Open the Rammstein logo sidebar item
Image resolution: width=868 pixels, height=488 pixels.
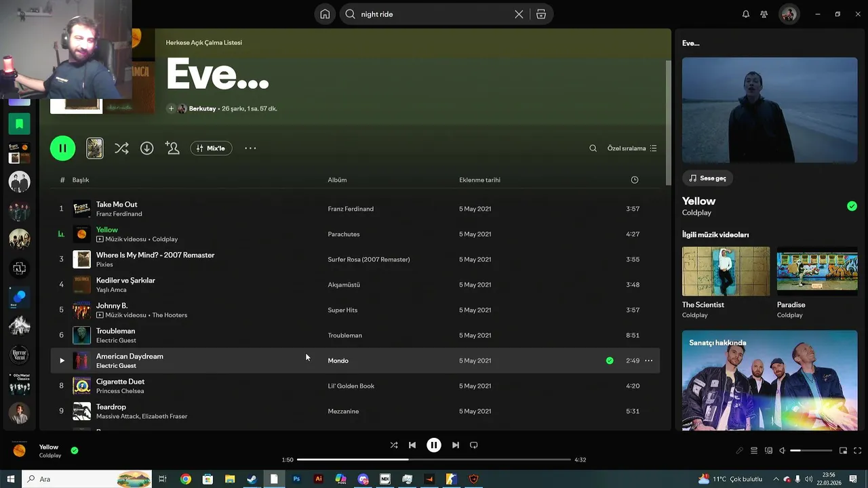click(x=20, y=268)
